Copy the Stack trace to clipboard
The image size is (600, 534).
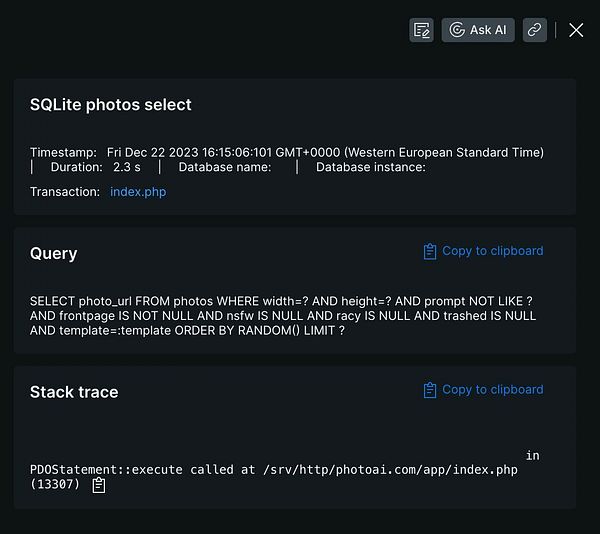pyautogui.click(x=492, y=390)
